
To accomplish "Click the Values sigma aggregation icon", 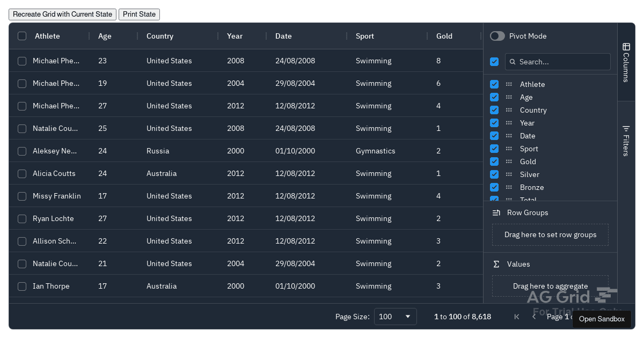I will (x=496, y=264).
